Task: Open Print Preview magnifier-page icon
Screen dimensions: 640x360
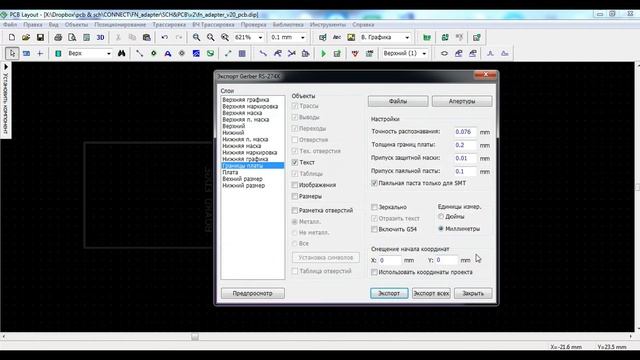Action: pyautogui.click(x=72, y=38)
